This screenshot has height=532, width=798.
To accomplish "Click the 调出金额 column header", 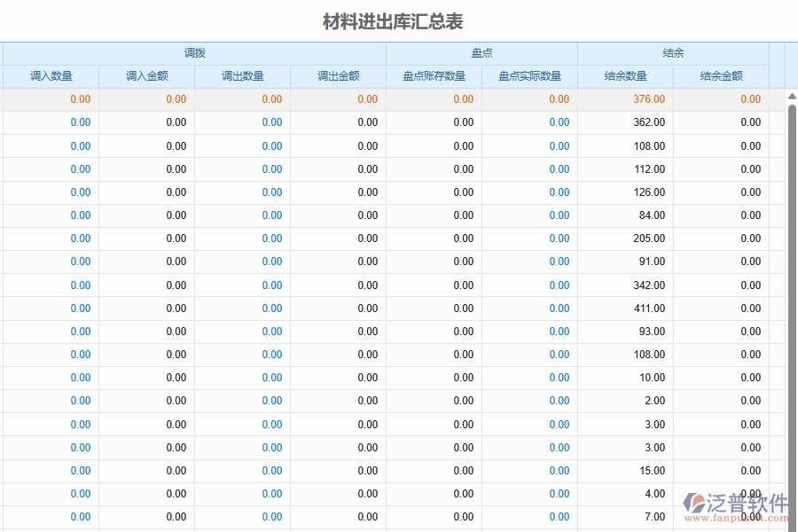I will point(338,76).
